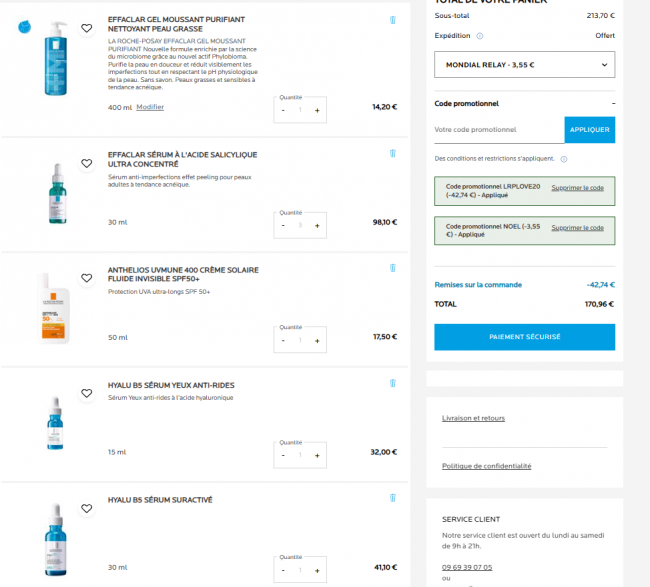Image resolution: width=650 pixels, height=587 pixels.
Task: Click Paiement Sécurisé checkout button
Action: [x=524, y=337]
